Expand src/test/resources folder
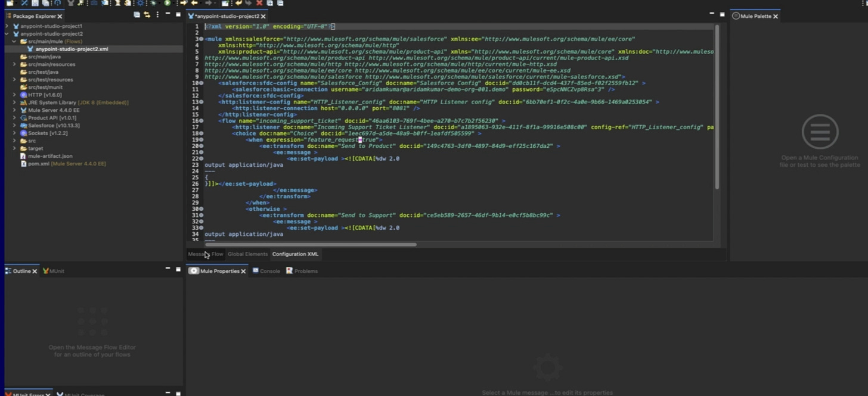The image size is (868, 396). point(14,80)
